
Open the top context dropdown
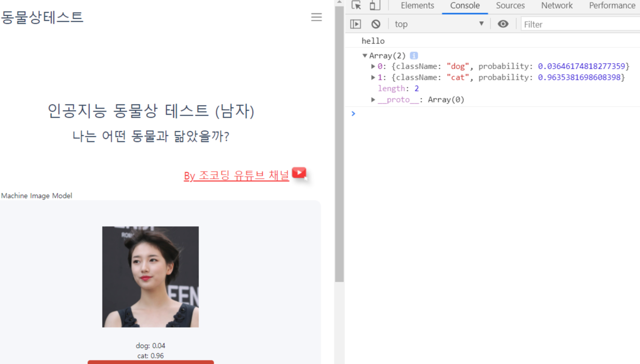tap(439, 24)
